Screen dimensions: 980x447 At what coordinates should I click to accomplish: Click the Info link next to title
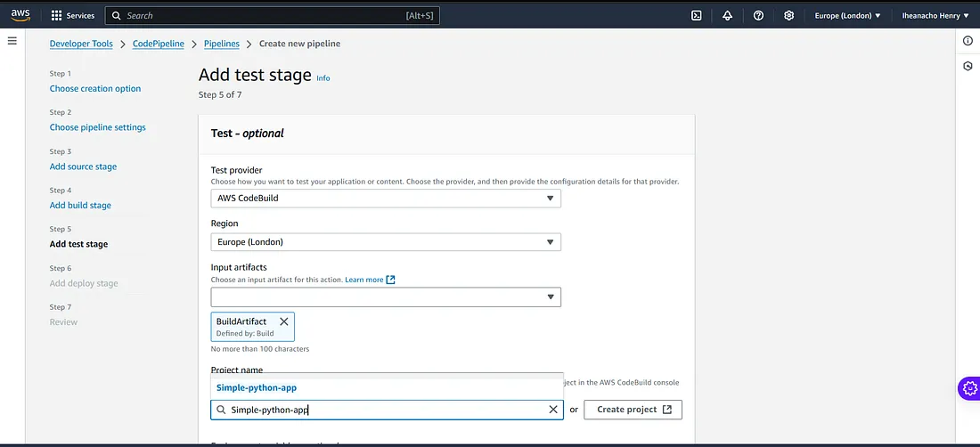point(323,78)
